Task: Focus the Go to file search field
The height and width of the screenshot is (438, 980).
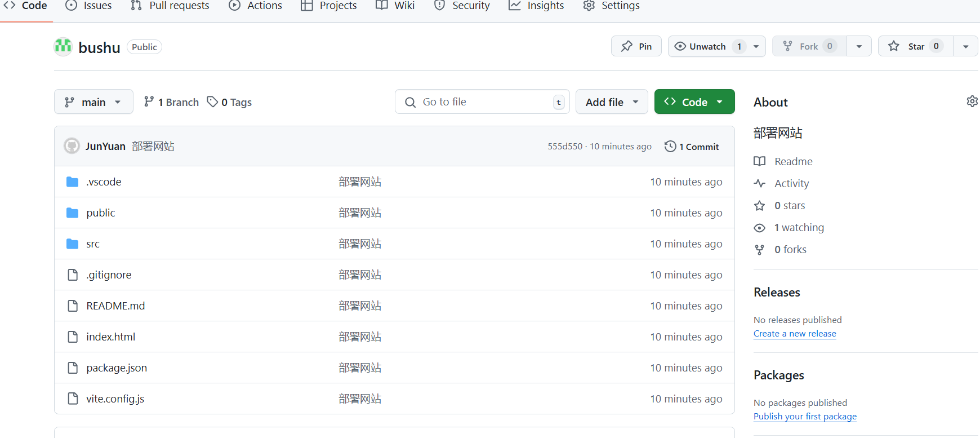Action: [x=482, y=102]
